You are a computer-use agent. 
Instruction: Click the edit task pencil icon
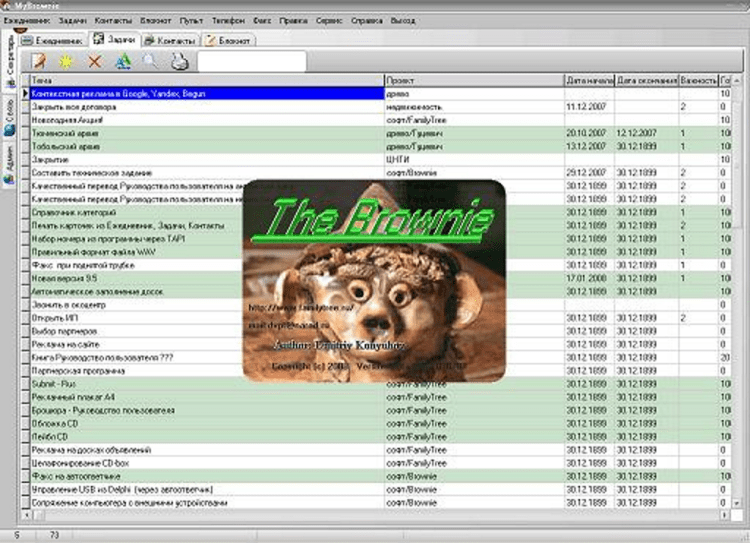[39, 62]
